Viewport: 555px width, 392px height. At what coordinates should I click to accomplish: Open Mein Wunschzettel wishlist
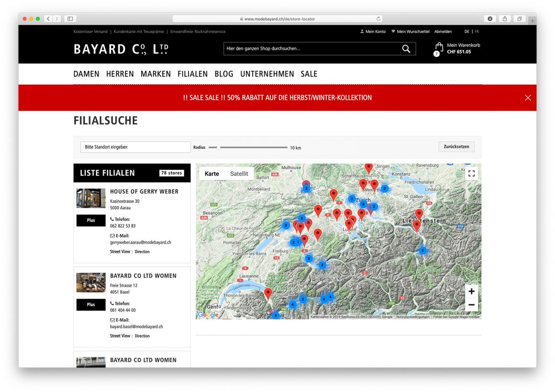(410, 32)
